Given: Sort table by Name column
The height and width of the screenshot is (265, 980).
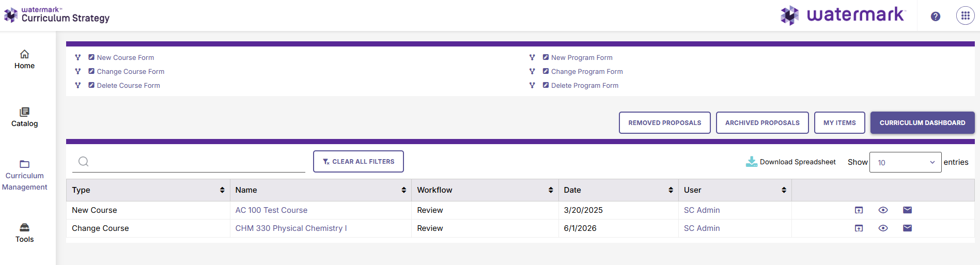Looking at the screenshot, I should [403, 190].
